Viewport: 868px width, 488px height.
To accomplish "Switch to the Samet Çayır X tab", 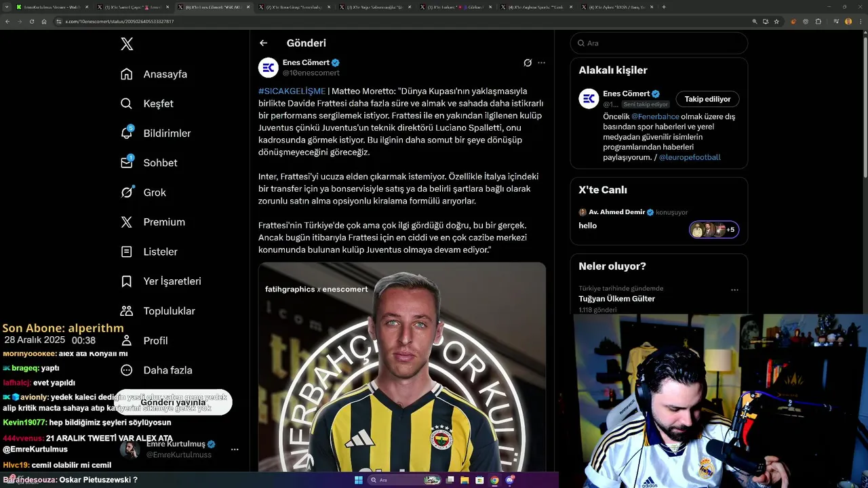I will click(133, 7).
